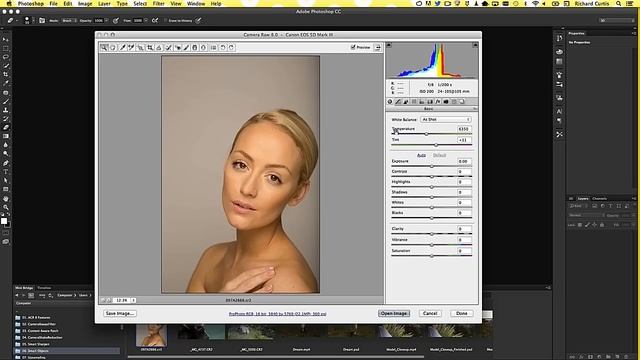The height and width of the screenshot is (360, 640).
Task: Select the Graduated Filter tool
Action: coord(195,48)
